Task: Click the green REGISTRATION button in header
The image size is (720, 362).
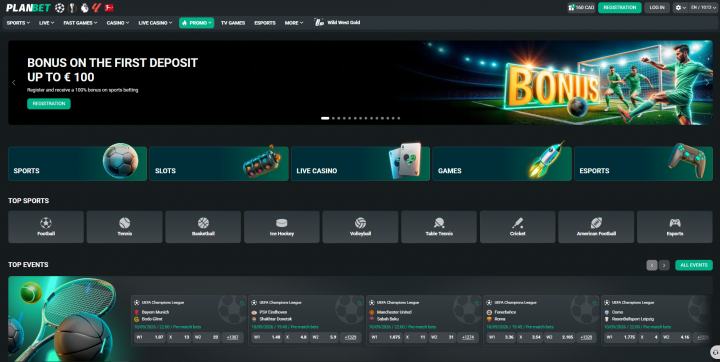Action: click(x=619, y=8)
